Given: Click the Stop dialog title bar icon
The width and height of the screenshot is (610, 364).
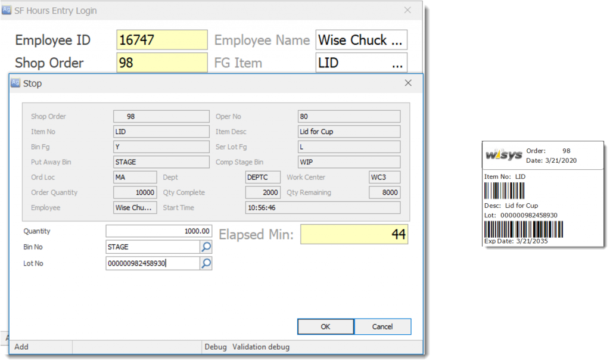Looking at the screenshot, I should pyautogui.click(x=16, y=83).
